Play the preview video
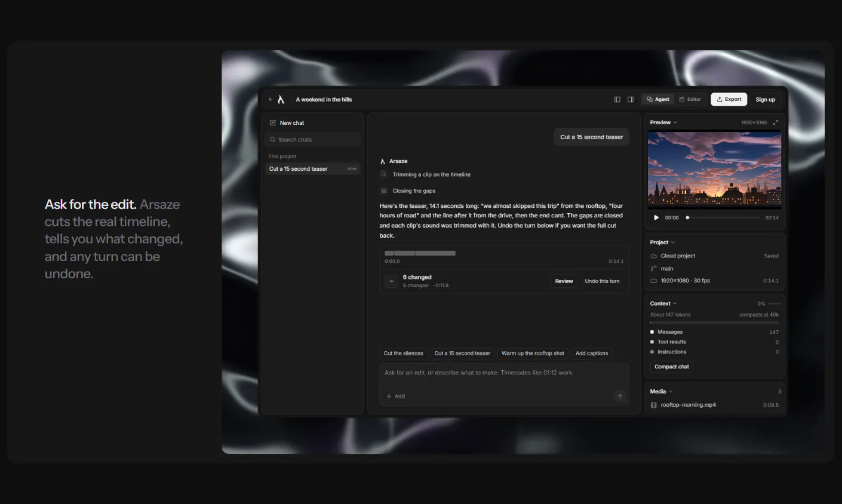This screenshot has height=504, width=842. [x=656, y=218]
